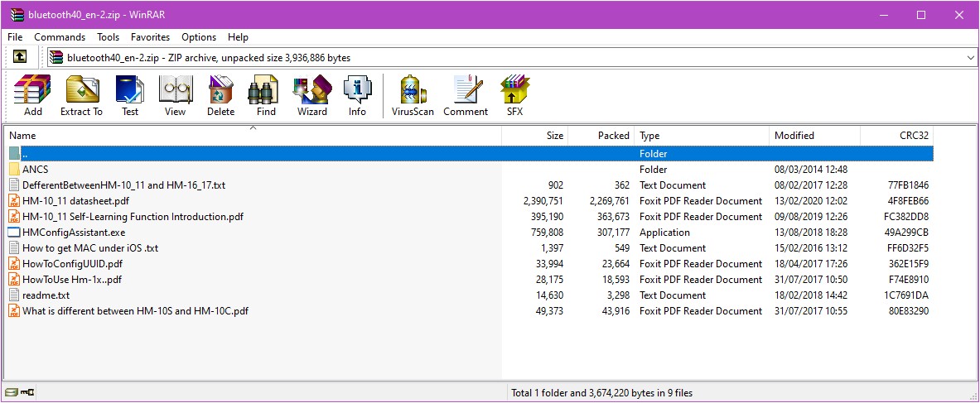Select the ANCS folder
Viewport: 980px width, 403px height.
coord(35,170)
